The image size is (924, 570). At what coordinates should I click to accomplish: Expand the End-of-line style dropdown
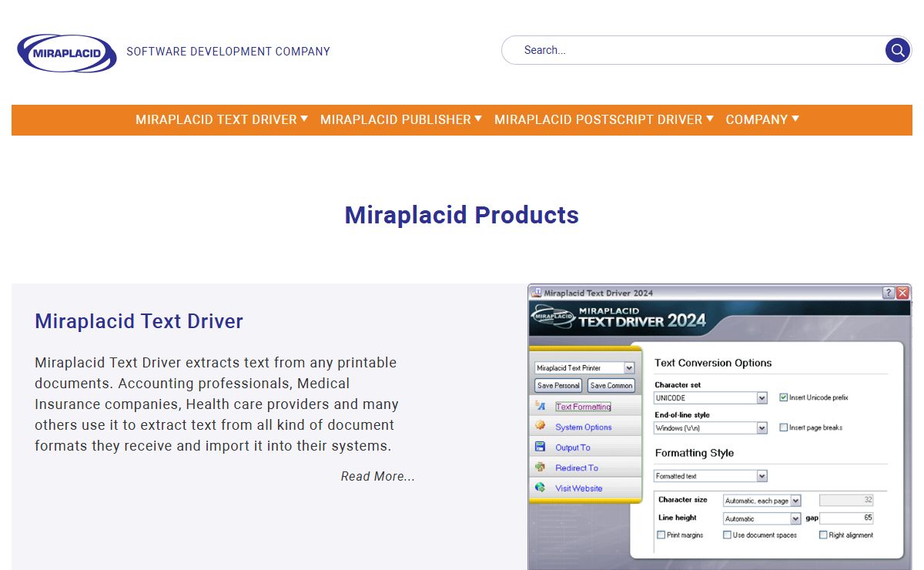tap(762, 428)
